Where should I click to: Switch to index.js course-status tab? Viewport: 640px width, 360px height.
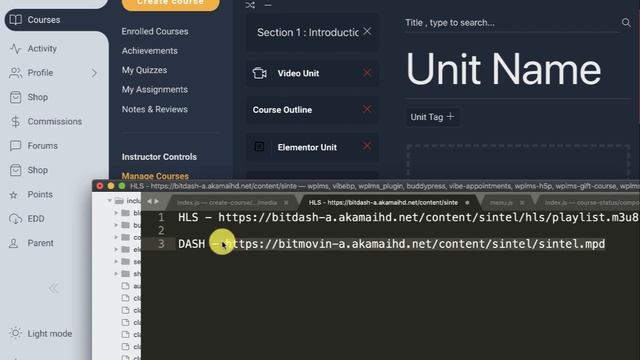[591, 203]
